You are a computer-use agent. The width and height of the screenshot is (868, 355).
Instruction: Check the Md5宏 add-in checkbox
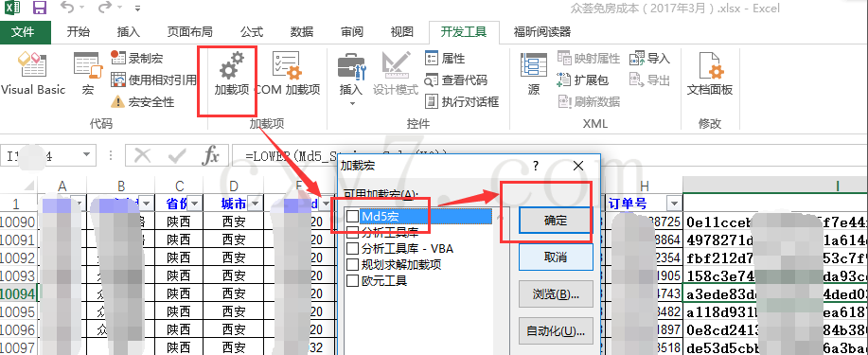tap(352, 216)
